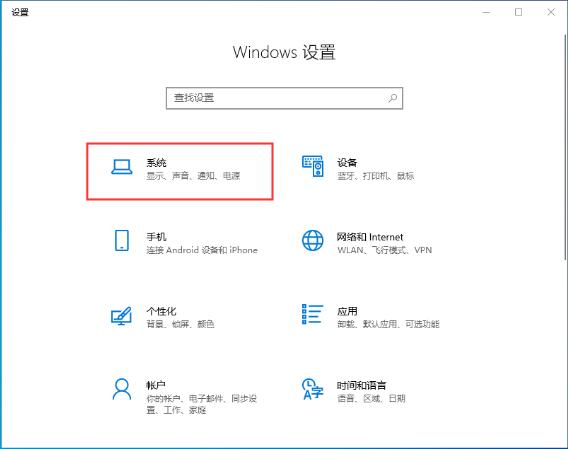568x449 pixels.
Task: Open the 手机 phone icon
Action: (x=122, y=240)
